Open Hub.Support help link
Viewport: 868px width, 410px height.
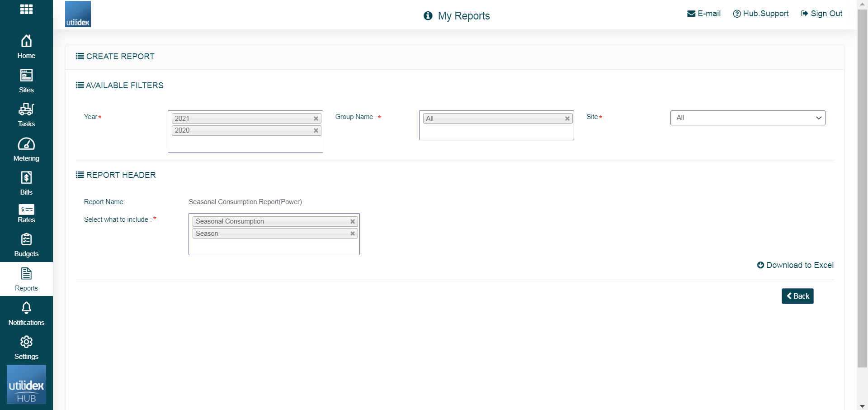(x=761, y=14)
